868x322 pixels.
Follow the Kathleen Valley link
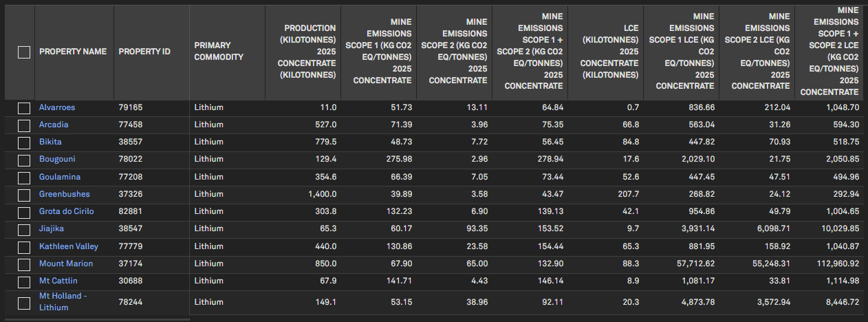69,246
